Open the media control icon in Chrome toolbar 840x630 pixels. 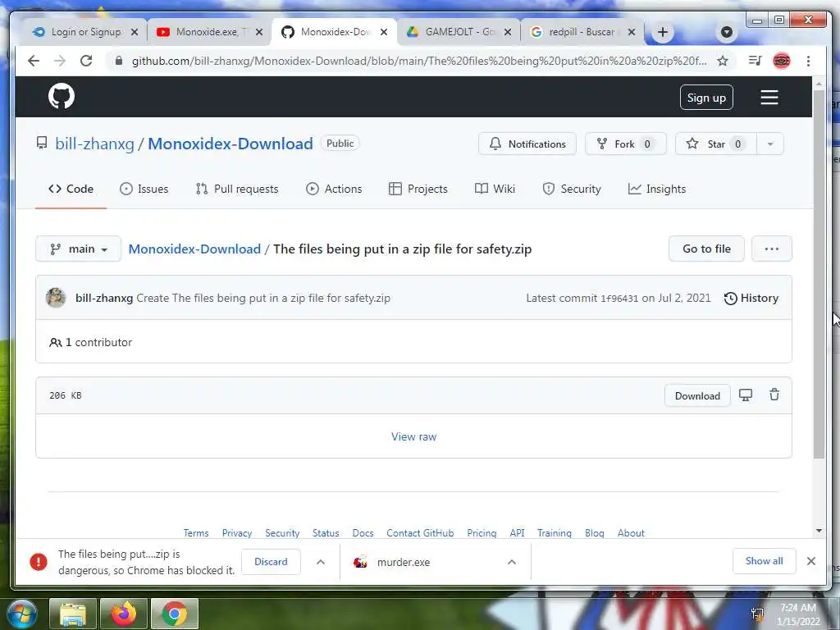click(x=756, y=61)
